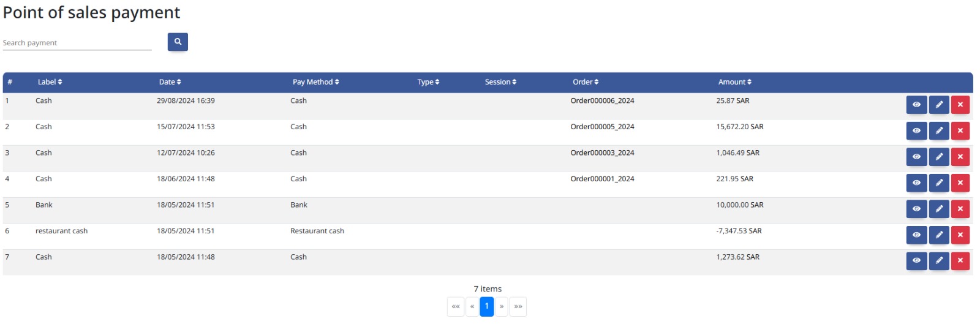The image size is (980, 324).
Task: View the Order000001_2024 payment
Action: [916, 183]
